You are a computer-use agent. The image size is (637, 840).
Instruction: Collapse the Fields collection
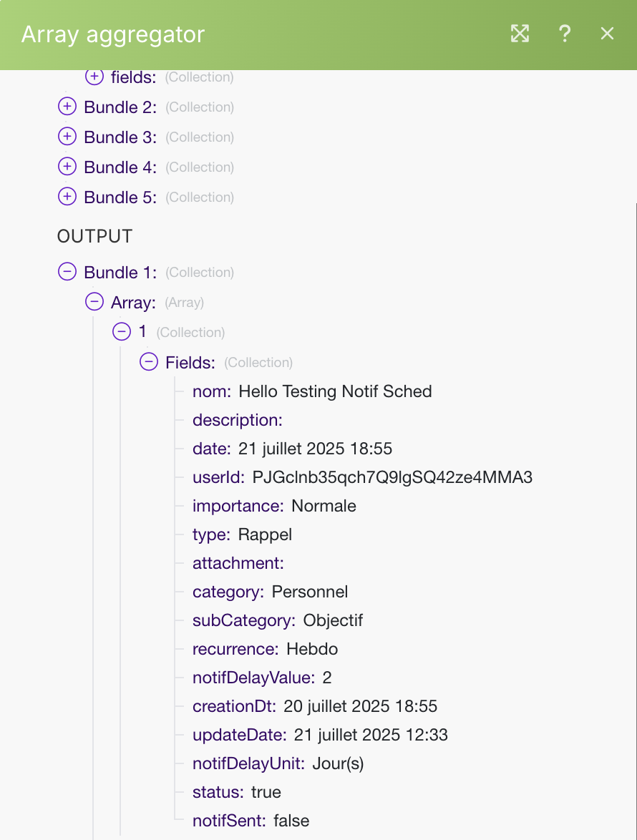click(148, 362)
